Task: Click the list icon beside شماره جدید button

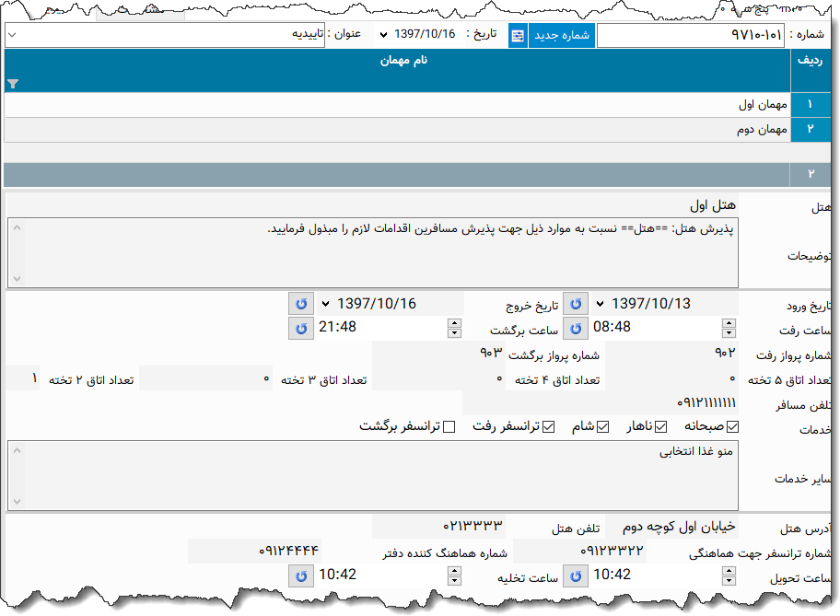Action: coord(518,35)
